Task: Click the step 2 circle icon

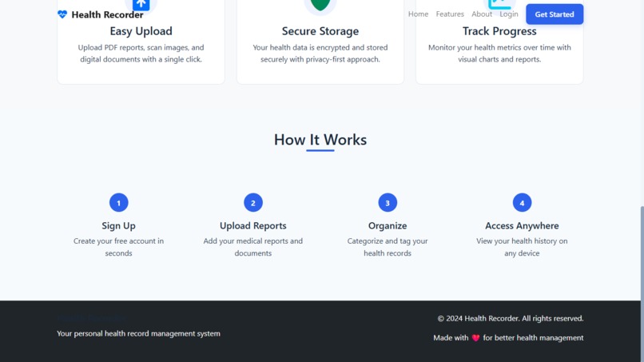Action: coord(253,202)
